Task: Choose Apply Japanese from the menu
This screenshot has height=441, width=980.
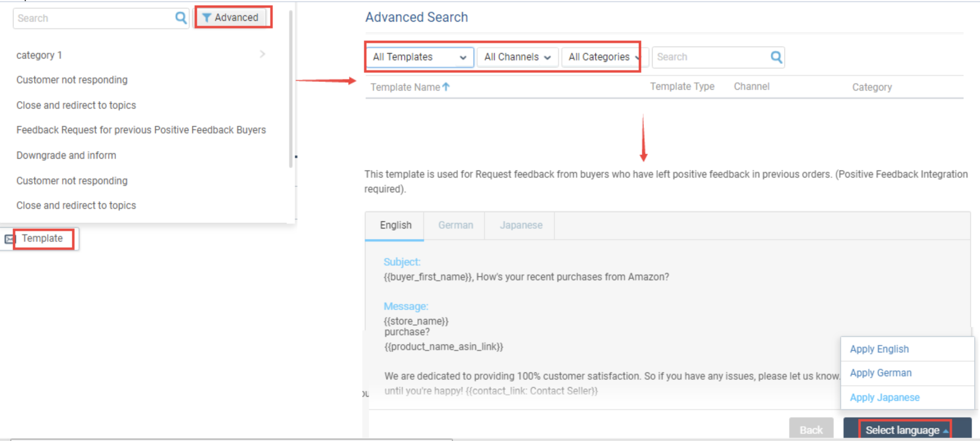Action: [x=885, y=397]
